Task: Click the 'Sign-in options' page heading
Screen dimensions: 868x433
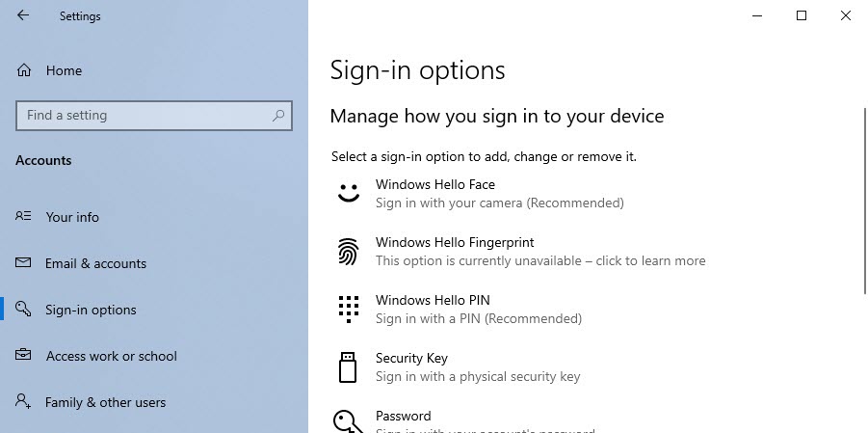Action: 418,70
